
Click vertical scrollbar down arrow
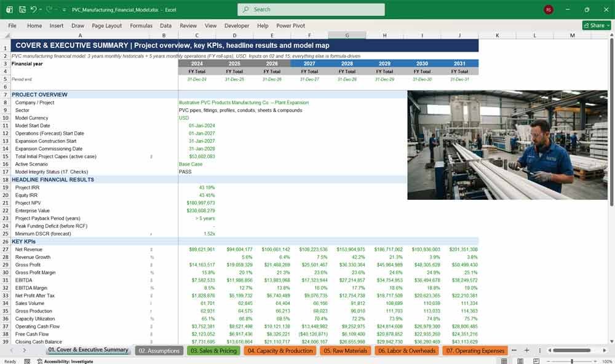[611, 342]
